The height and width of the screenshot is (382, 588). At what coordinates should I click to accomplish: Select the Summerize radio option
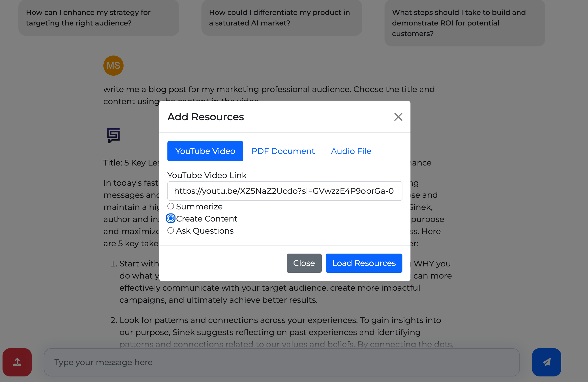pos(171,206)
